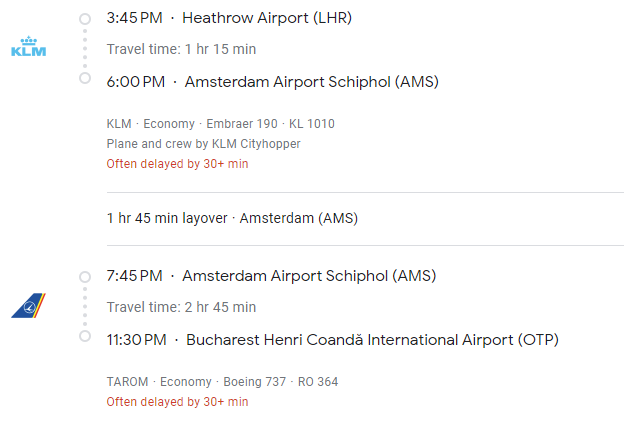The width and height of the screenshot is (624, 422).
Task: Click the Amsterdam arrival stop circle at 6:00 PM
Action: 85,78
